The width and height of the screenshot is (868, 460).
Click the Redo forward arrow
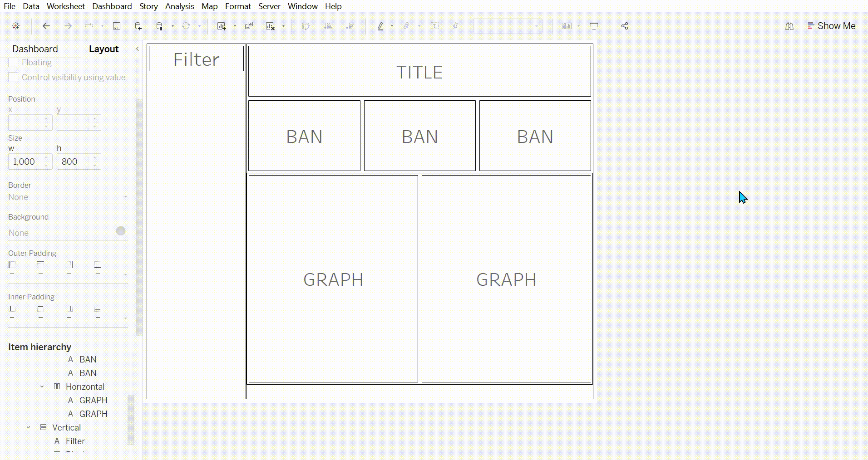pyautogui.click(x=68, y=26)
